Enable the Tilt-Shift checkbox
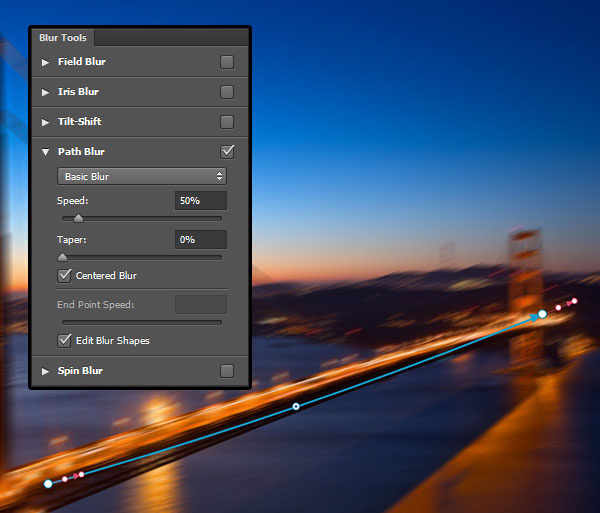This screenshot has height=513, width=600. [x=227, y=122]
